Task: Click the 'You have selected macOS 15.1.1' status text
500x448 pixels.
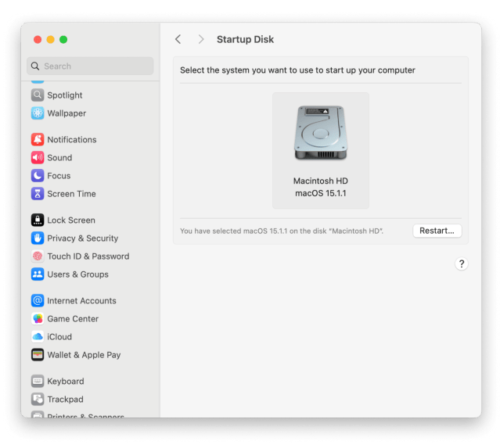Action: tap(282, 231)
